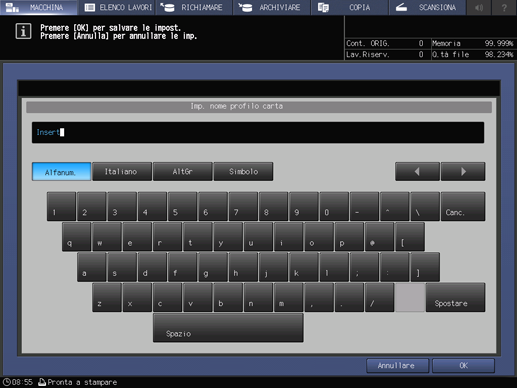
Task: Cancel the entry with Annullare
Action: [x=397, y=366]
